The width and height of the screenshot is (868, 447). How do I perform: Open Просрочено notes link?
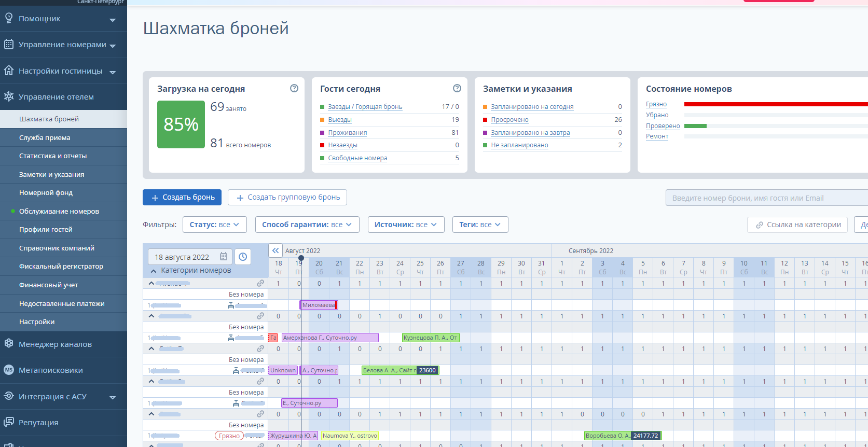(509, 119)
